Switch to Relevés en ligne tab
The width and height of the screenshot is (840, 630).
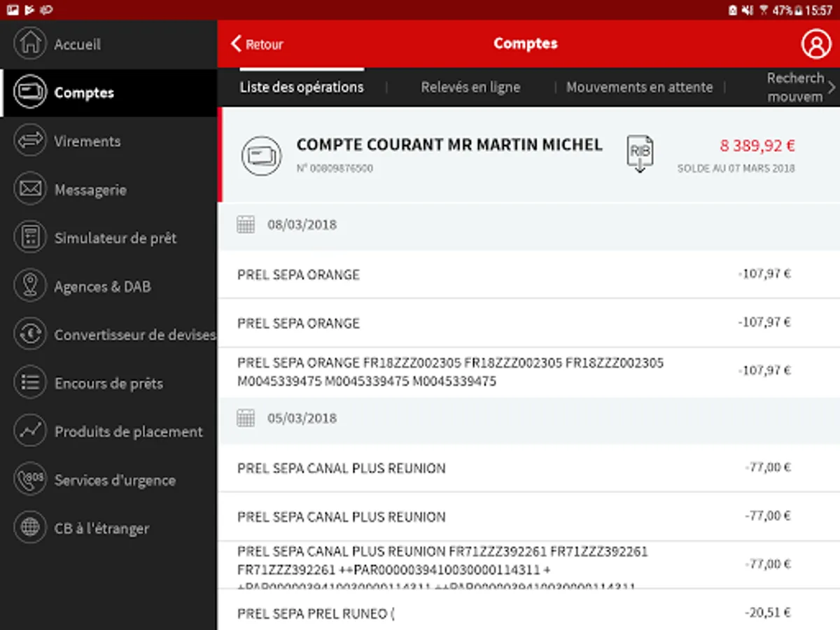point(470,87)
